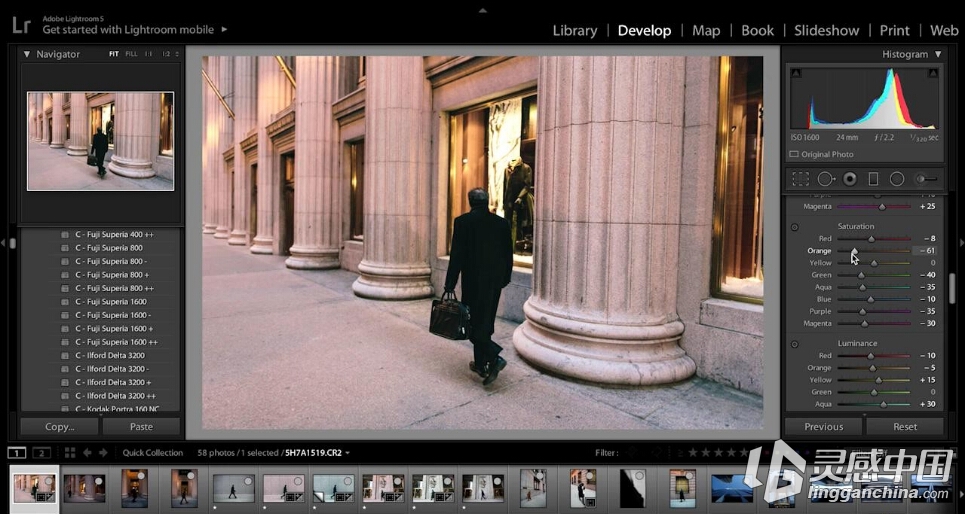This screenshot has height=514, width=965.
Task: Switch to the Develop module
Action: click(644, 31)
